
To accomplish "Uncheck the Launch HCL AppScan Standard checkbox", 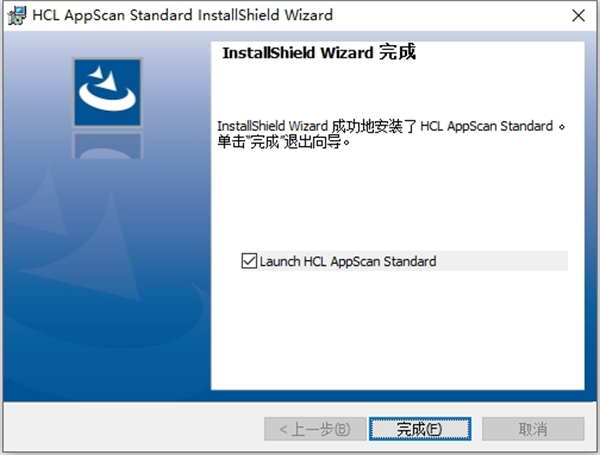I will 249,261.
